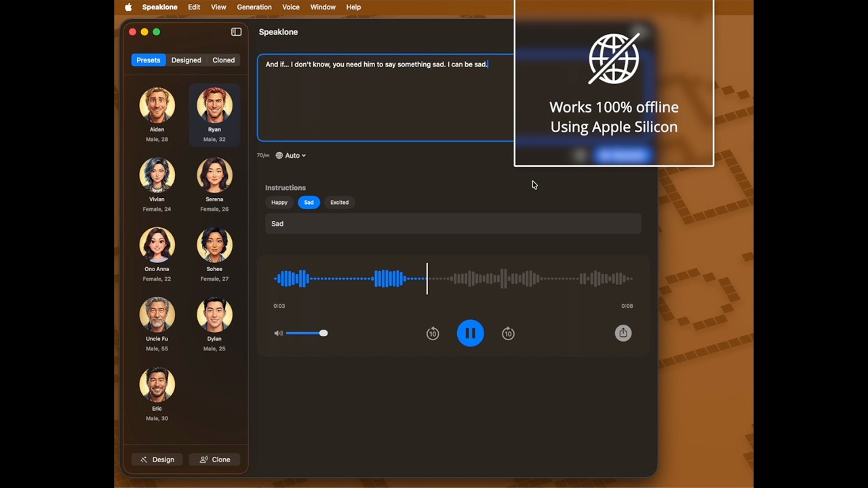Image resolution: width=868 pixels, height=488 pixels.
Task: Select the Excited instruction chip
Action: tap(339, 202)
